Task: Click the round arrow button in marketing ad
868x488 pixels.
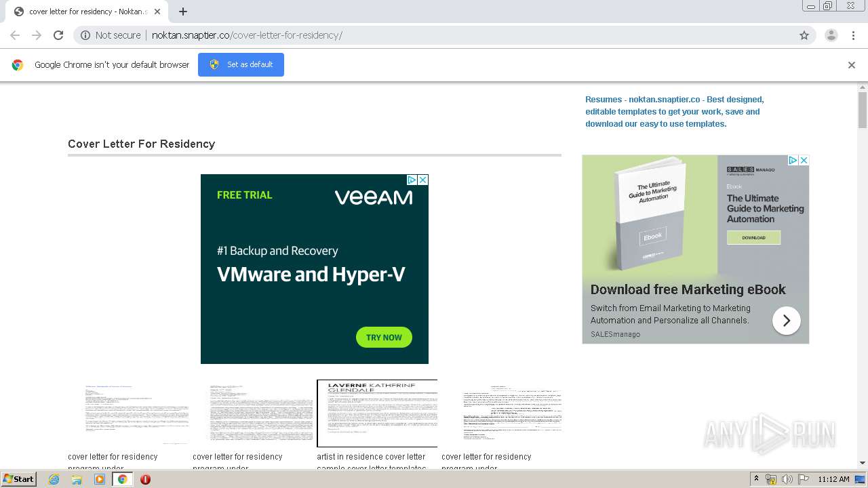Action: point(787,321)
